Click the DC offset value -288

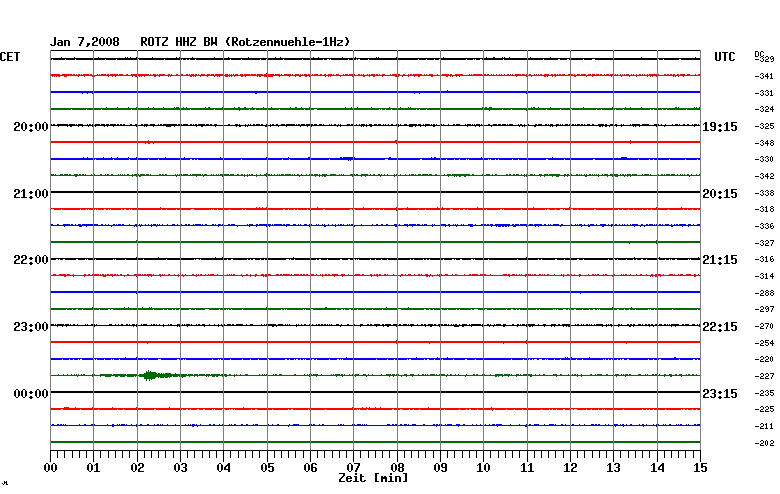[765, 293]
